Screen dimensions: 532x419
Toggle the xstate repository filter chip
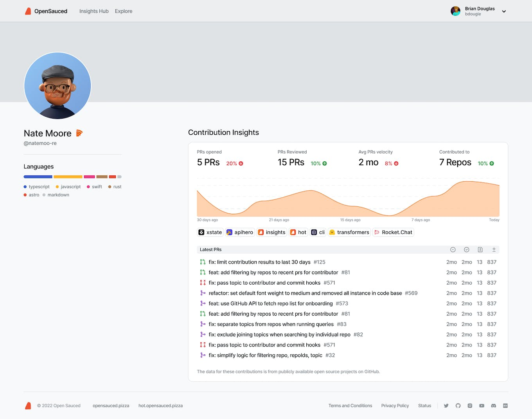click(x=210, y=232)
